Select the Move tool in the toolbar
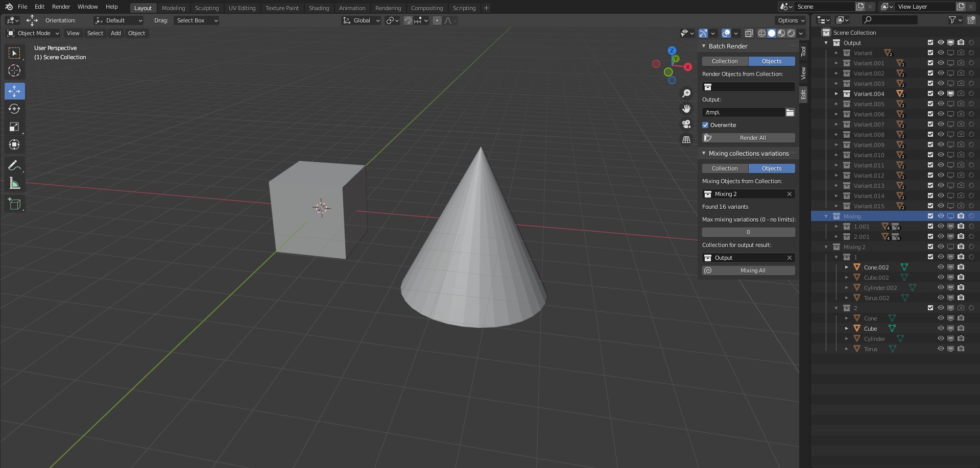Viewport: 980px width, 468px height. pos(14,91)
